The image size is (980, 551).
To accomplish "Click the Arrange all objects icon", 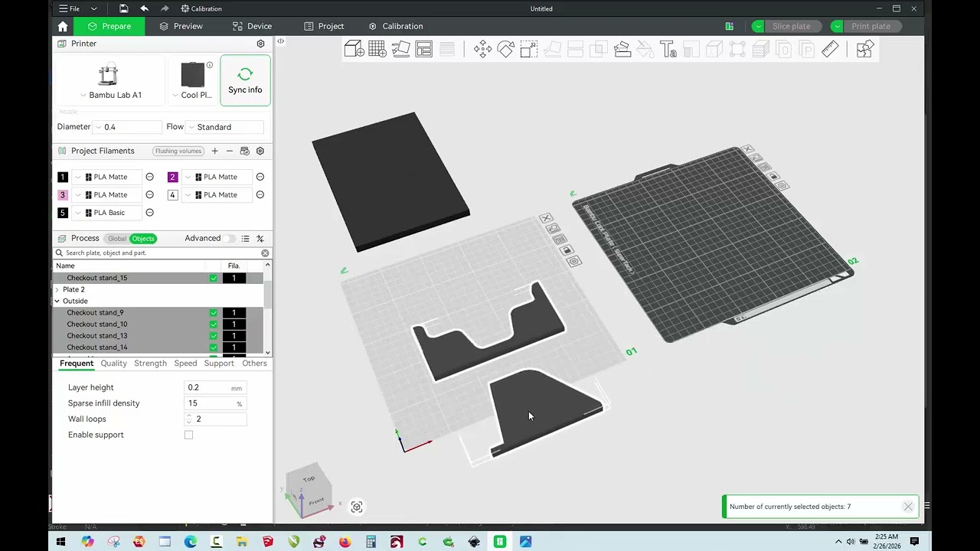I will point(423,49).
